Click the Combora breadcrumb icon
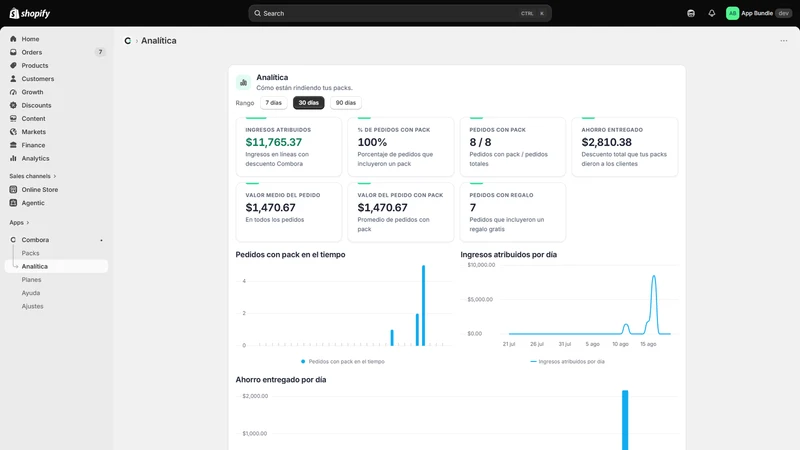This screenshot has width=800, height=450. (128, 41)
